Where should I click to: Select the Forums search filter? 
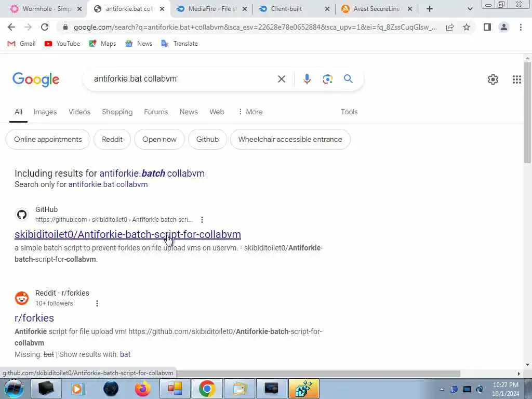point(156,112)
